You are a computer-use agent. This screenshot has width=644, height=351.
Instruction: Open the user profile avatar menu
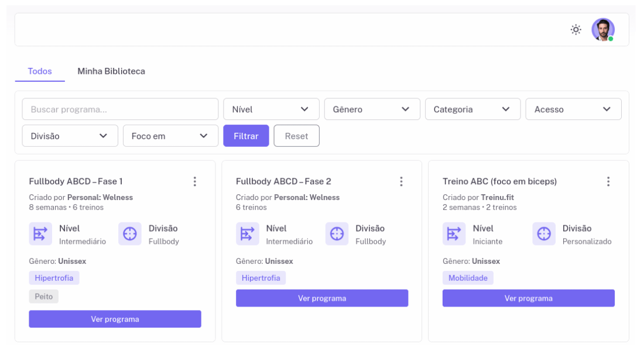click(602, 30)
